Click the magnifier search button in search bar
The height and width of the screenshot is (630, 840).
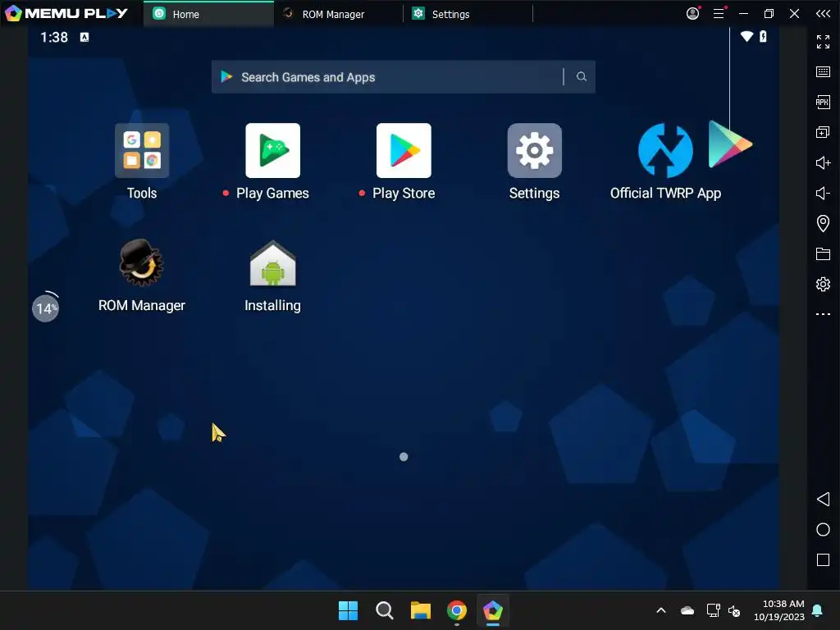click(582, 76)
